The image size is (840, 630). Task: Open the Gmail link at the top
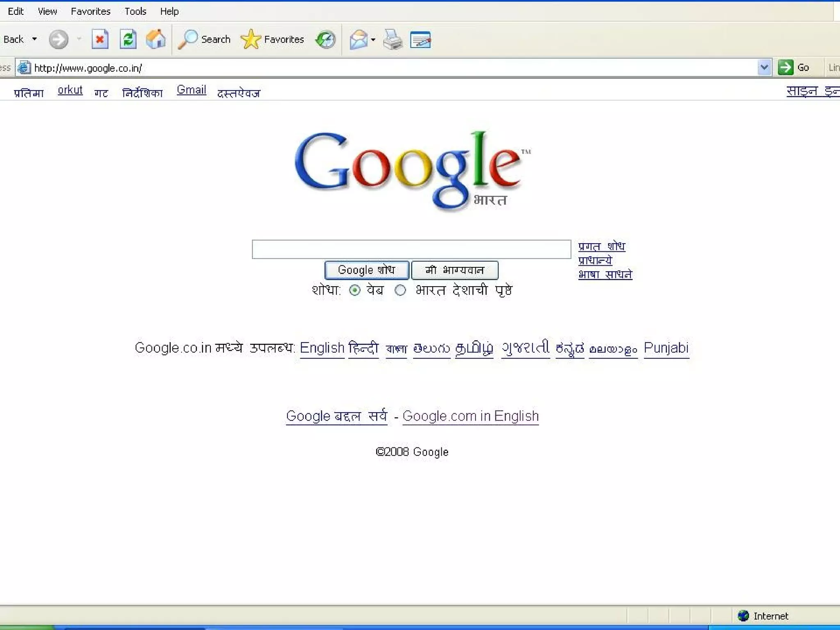(x=191, y=90)
